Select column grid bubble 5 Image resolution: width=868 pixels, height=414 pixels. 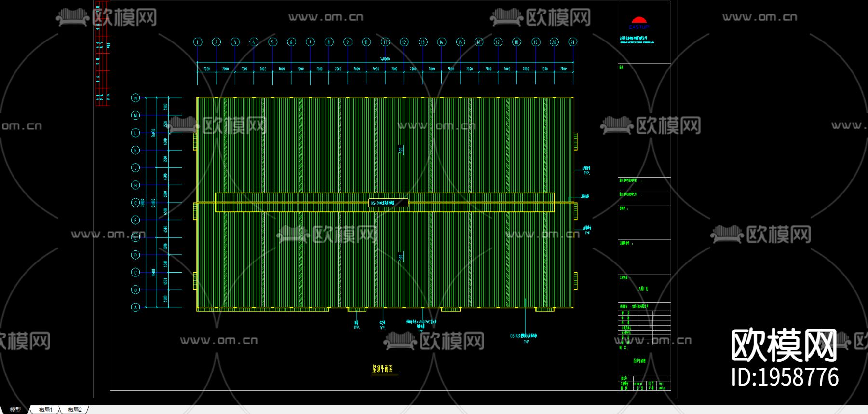click(x=272, y=42)
